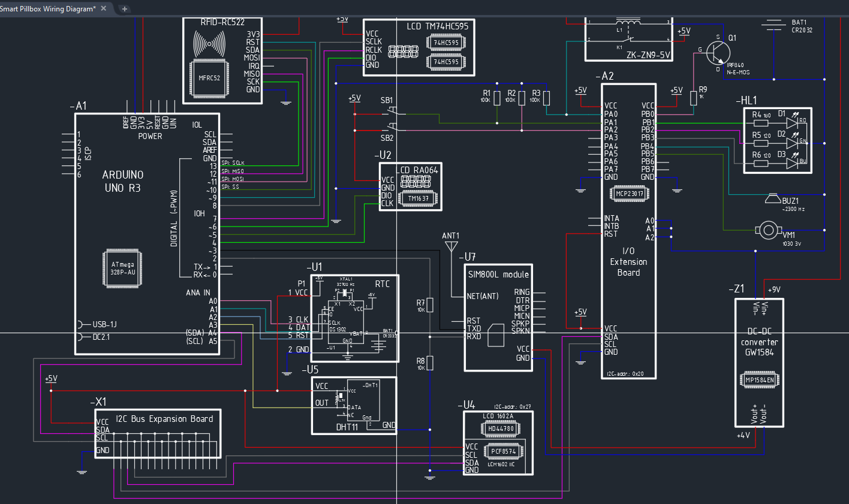Select the ANT1 antenna symbol
The height and width of the screenshot is (504, 849).
pyautogui.click(x=451, y=246)
